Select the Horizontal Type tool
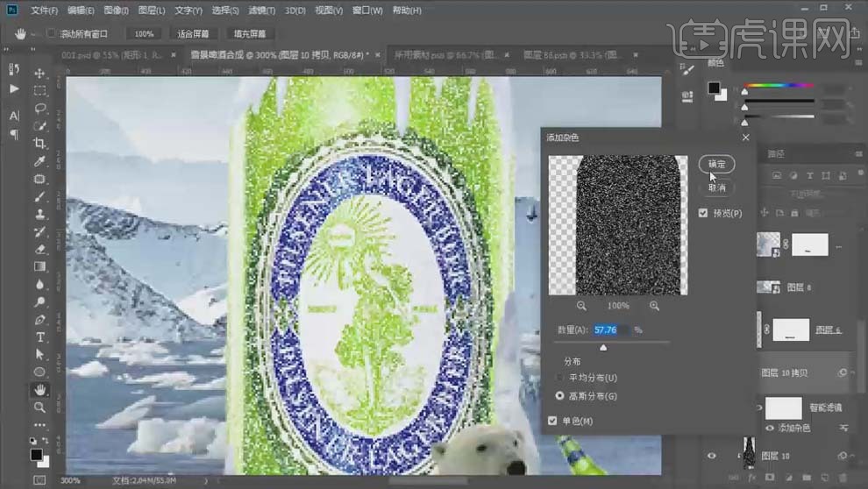868x489 pixels. [40, 337]
